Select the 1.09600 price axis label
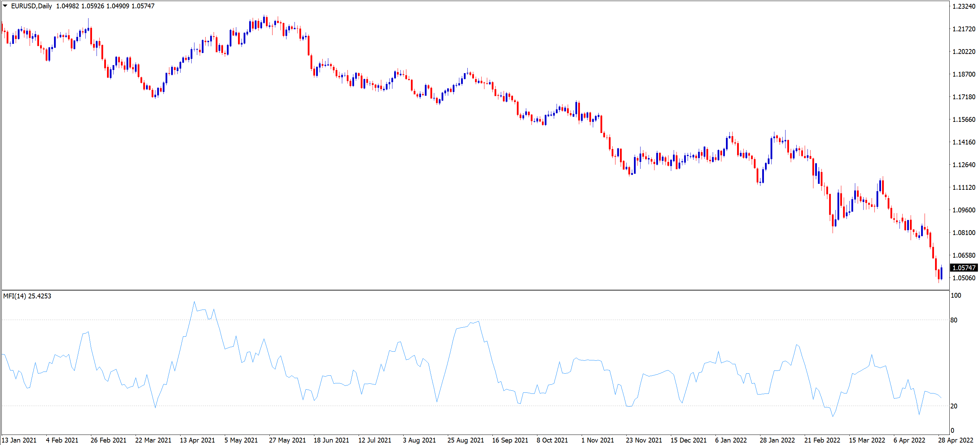This screenshot has height=445, width=980. point(964,210)
